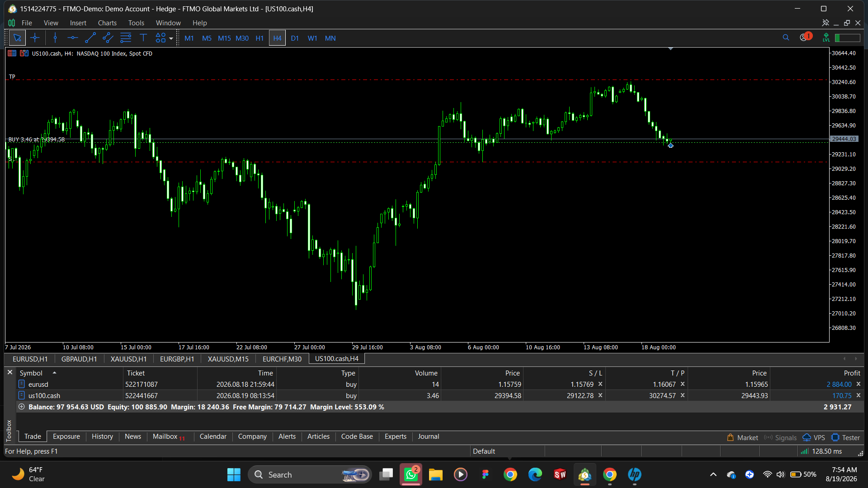Click the BUY 3.46 order level label
This screenshot has height=488, width=868.
coord(37,140)
